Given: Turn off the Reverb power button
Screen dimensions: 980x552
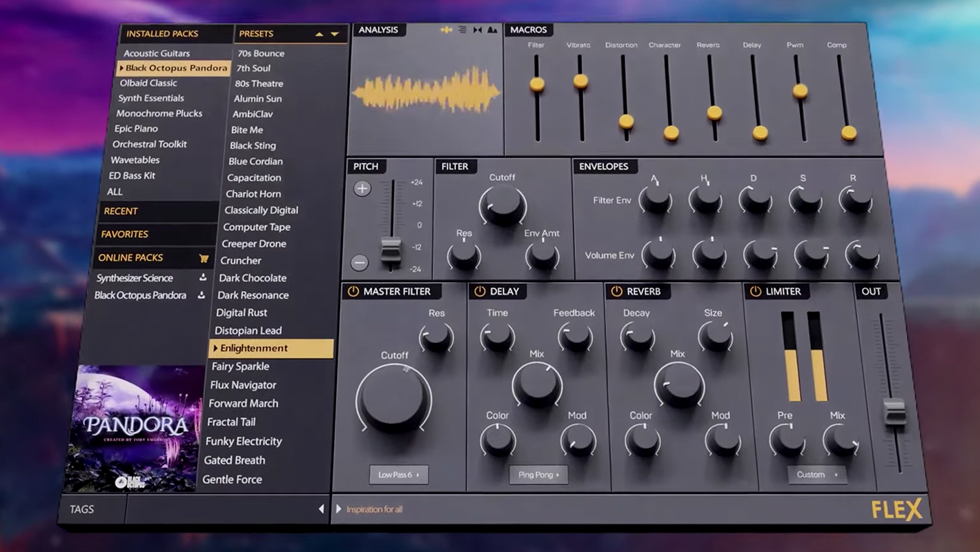Looking at the screenshot, I should 616,291.
